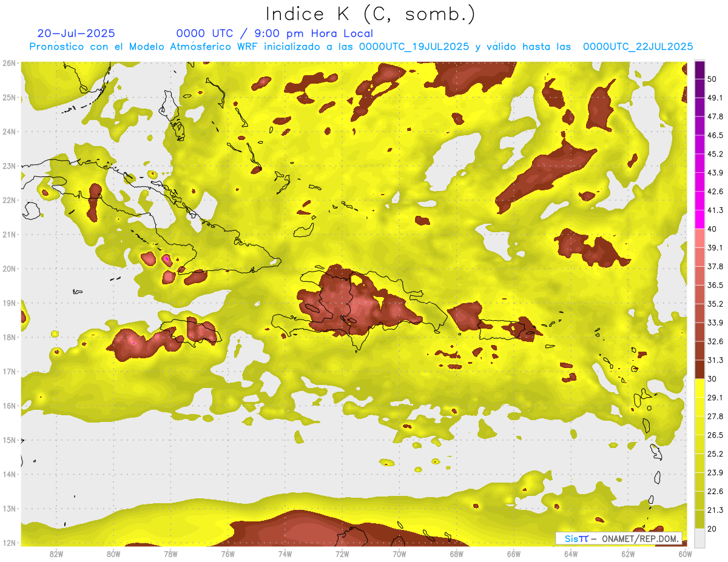Click the "66W" longitude label
Screen dimensions: 728x562
pos(513,554)
